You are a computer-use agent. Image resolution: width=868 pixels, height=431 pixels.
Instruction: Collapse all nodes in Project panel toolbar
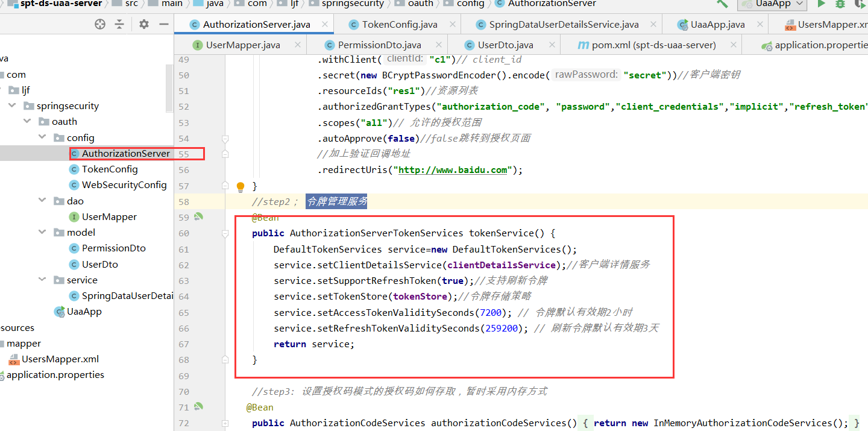[119, 25]
